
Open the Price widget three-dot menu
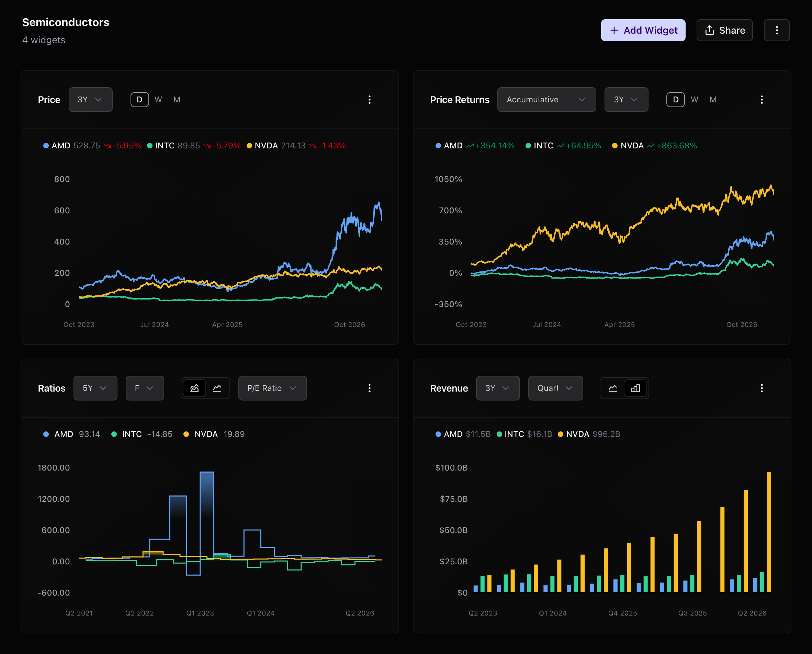(370, 100)
